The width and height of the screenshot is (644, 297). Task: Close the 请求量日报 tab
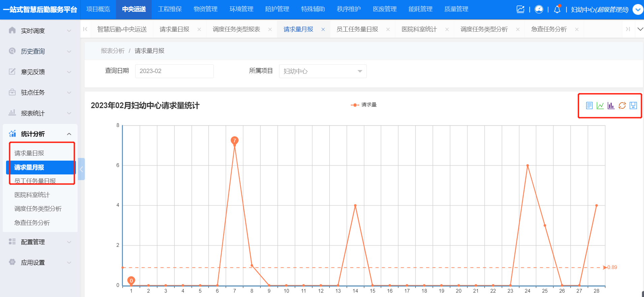coord(199,30)
